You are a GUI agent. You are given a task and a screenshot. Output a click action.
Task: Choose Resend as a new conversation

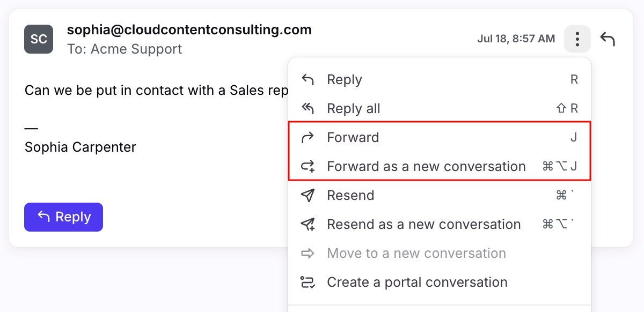(440, 225)
